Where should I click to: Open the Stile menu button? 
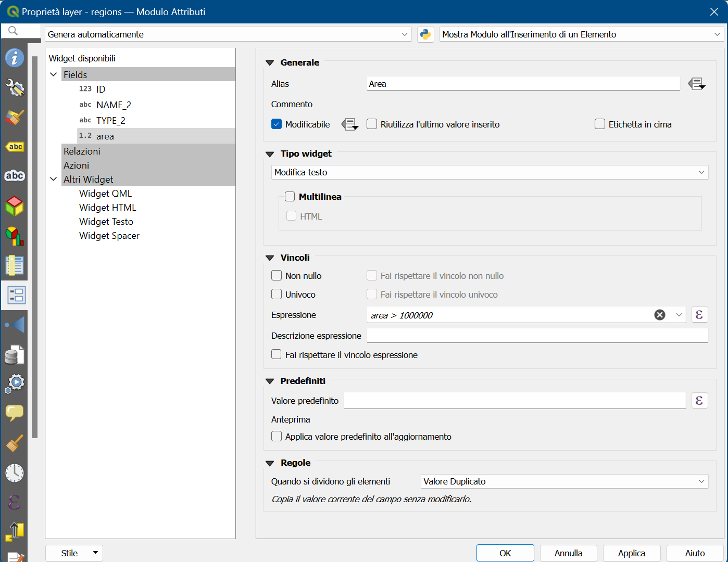[74, 553]
